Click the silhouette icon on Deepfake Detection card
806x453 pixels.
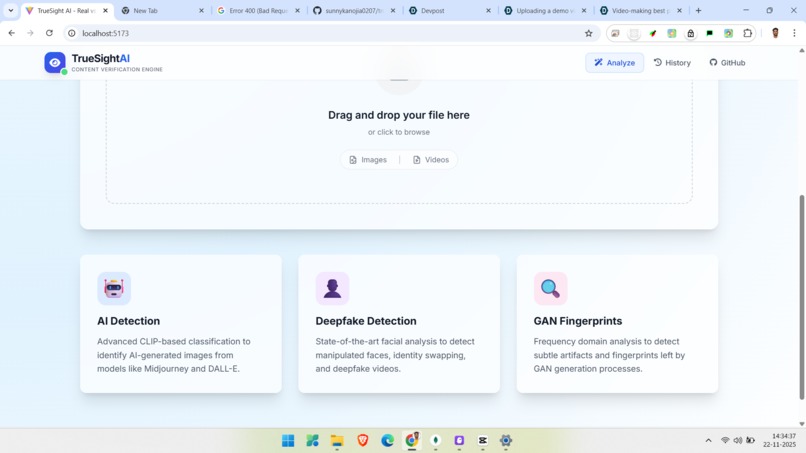(x=332, y=288)
